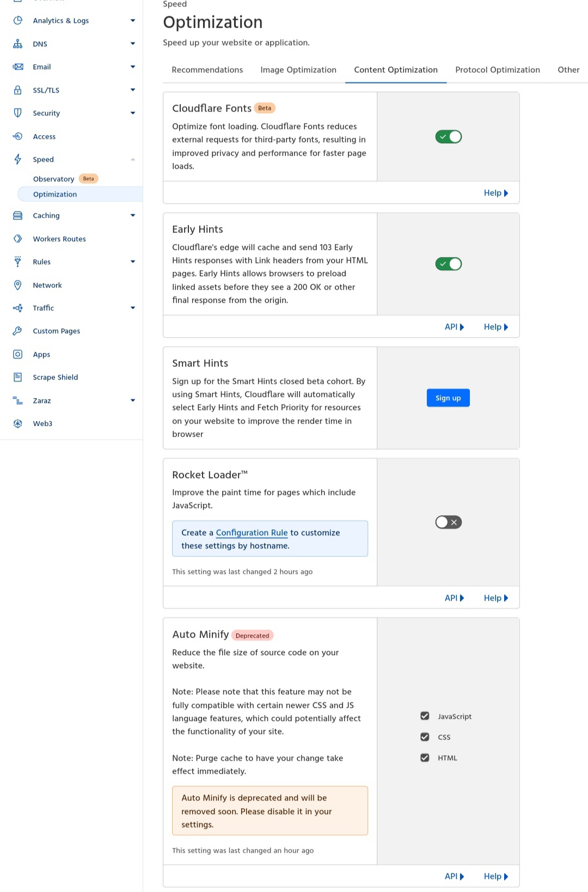Click the Rules filter icon
Screen dimensions: 588x892
tap(18, 261)
